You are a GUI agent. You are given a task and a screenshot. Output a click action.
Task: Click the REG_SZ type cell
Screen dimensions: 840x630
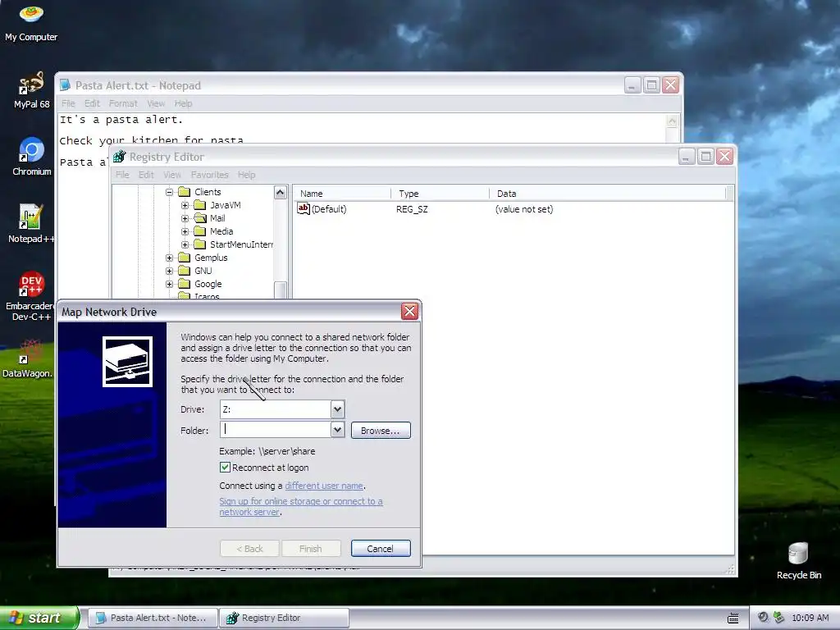coord(412,209)
